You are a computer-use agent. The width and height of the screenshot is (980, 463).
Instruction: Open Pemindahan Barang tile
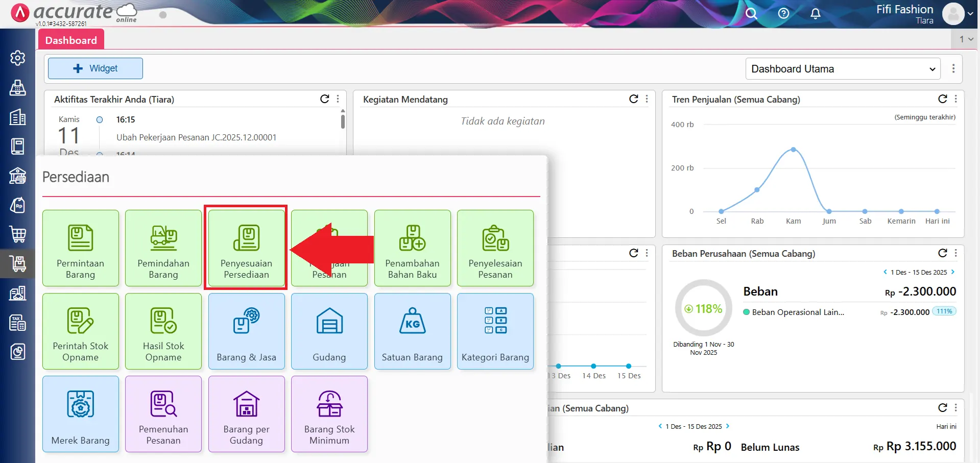coord(163,248)
